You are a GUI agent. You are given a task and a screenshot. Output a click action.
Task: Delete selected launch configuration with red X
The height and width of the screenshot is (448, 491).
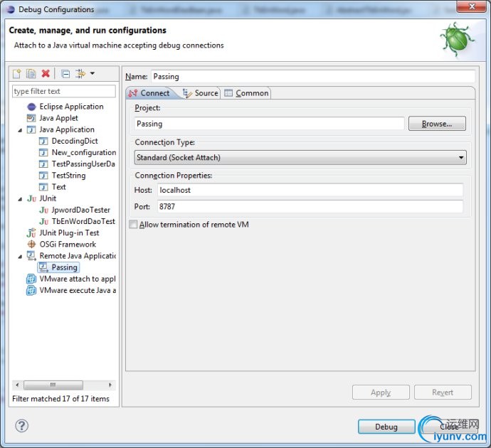[46, 73]
